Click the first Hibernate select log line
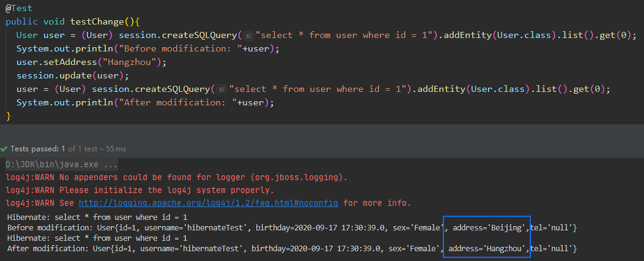644x261 pixels. coord(97,217)
